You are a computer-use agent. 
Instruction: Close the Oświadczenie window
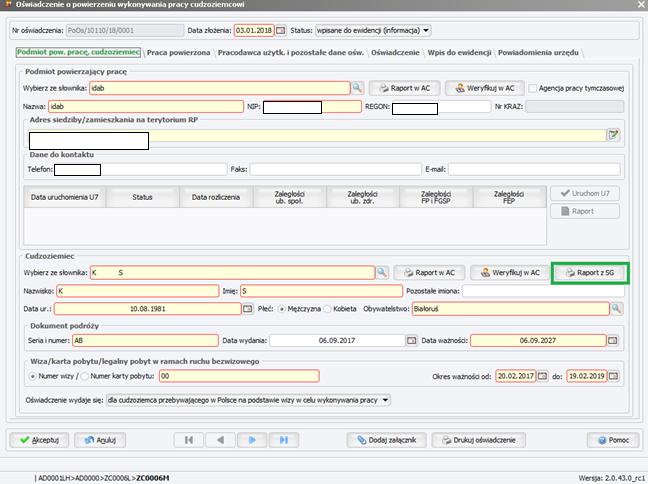[641, 5]
